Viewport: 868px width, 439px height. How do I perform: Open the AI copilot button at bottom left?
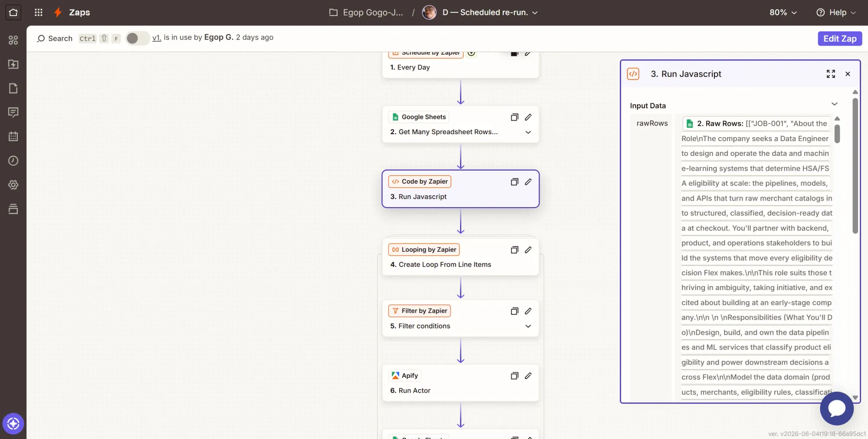13,423
